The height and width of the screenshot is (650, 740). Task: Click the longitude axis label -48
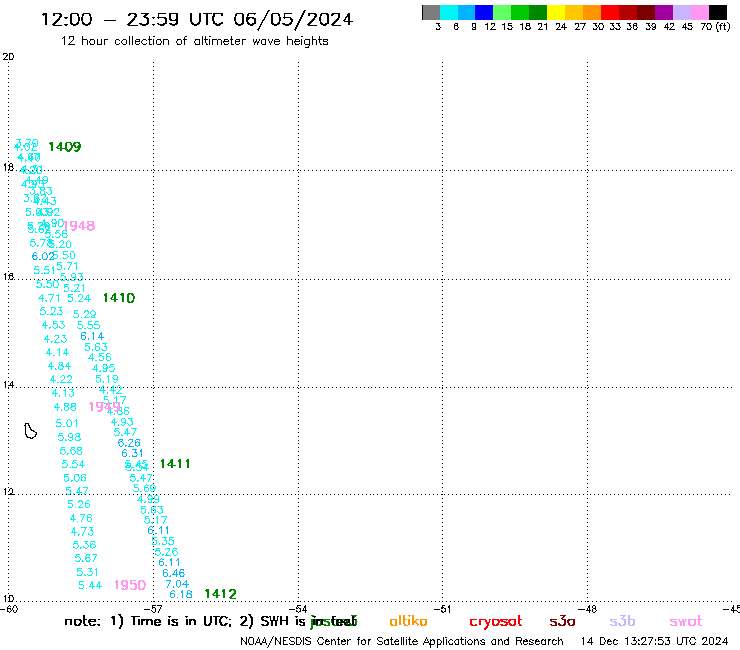click(587, 610)
